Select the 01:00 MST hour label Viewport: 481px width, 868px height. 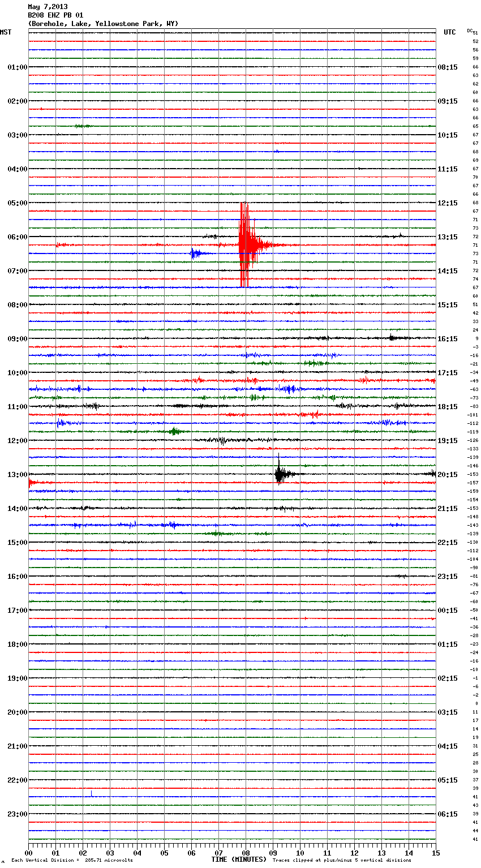coord(17,67)
